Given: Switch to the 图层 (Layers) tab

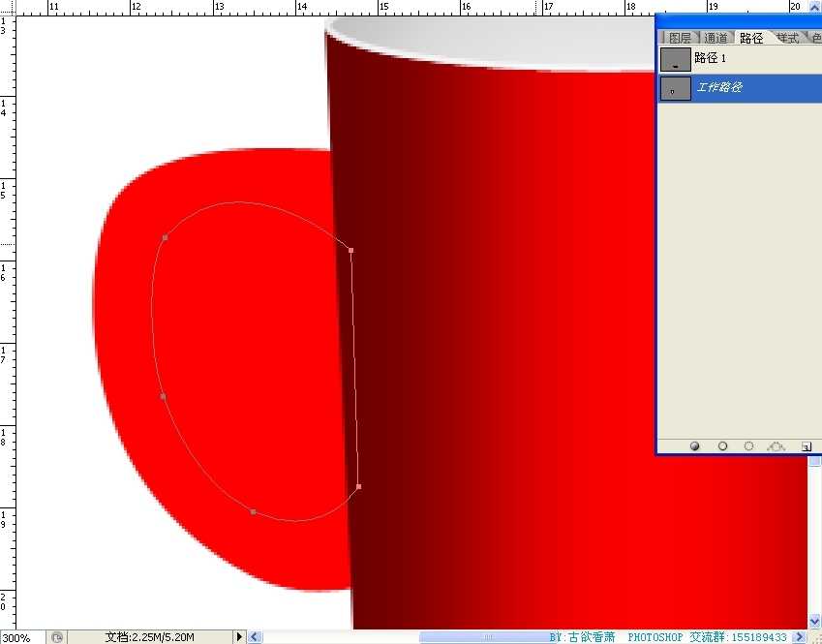Looking at the screenshot, I should tap(680, 38).
